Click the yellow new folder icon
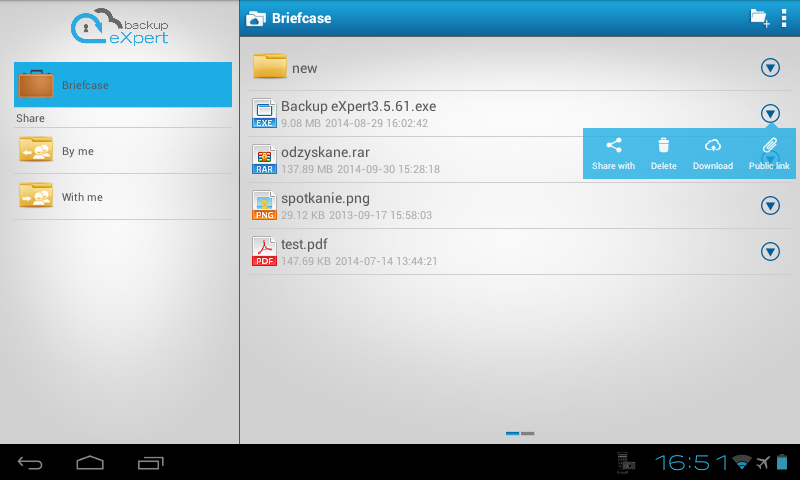The height and width of the screenshot is (480, 800). pyautogui.click(x=269, y=66)
